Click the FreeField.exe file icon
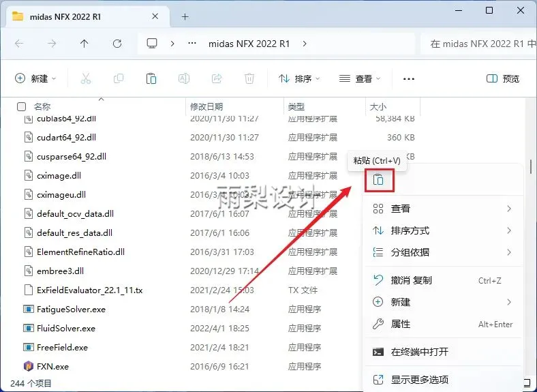The height and width of the screenshot is (392, 537). (x=29, y=347)
